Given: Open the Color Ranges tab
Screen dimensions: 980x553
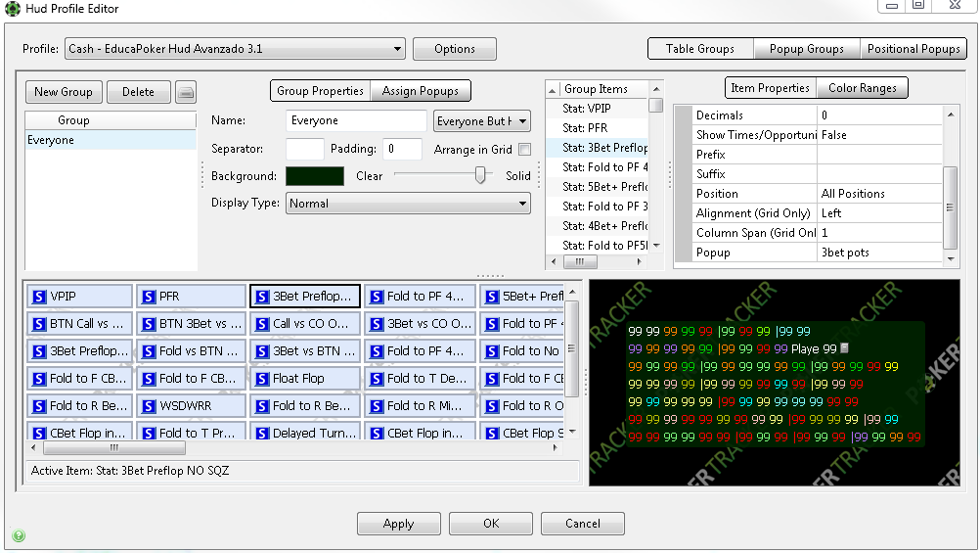Looking at the screenshot, I should pyautogui.click(x=862, y=88).
